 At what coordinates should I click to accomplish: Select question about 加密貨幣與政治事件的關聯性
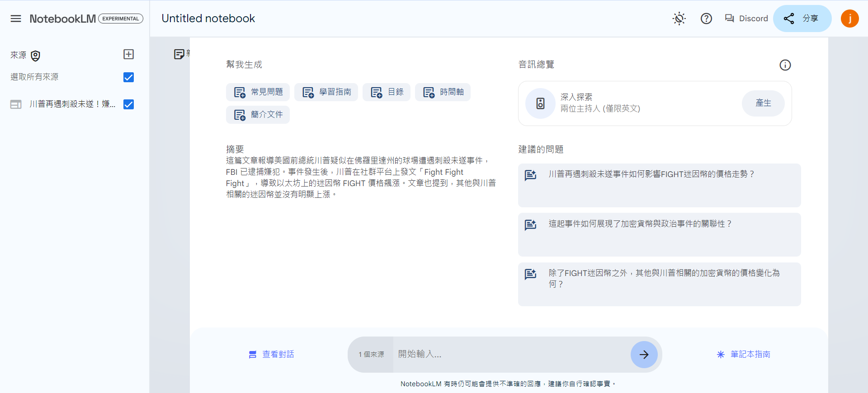pyautogui.click(x=659, y=235)
